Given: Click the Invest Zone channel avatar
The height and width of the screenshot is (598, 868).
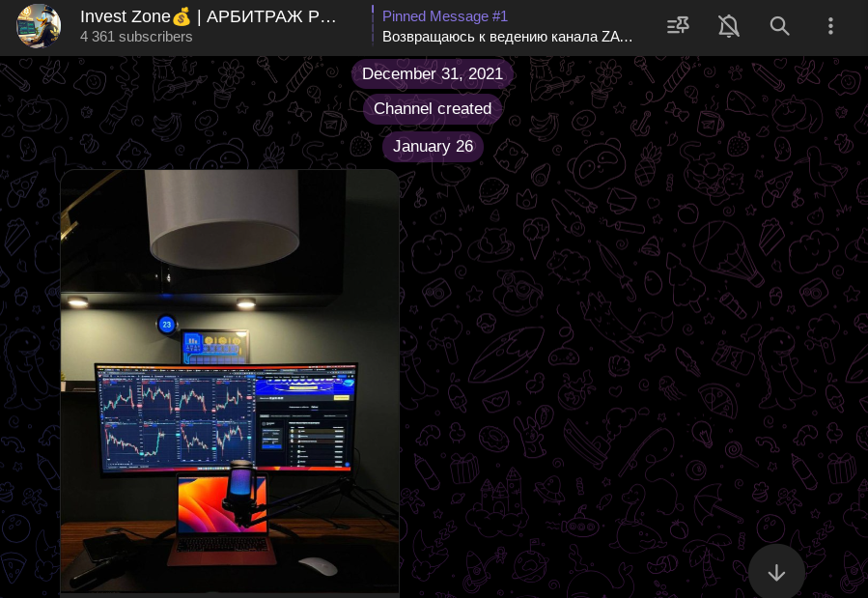Looking at the screenshot, I should 39,26.
